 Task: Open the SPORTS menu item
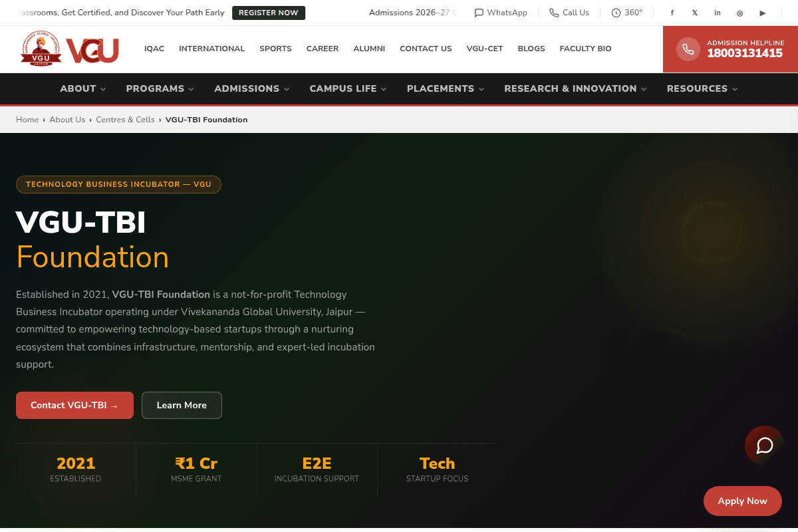tap(275, 49)
